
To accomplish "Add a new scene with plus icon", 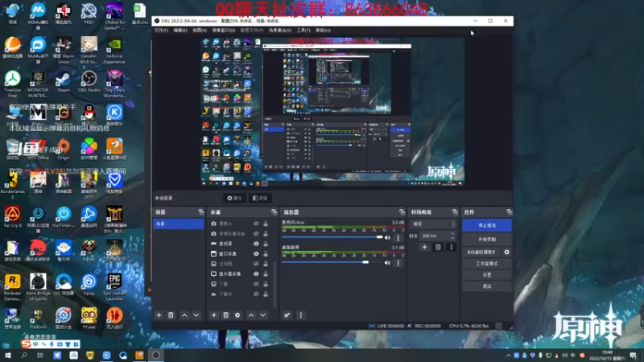I will pos(159,315).
